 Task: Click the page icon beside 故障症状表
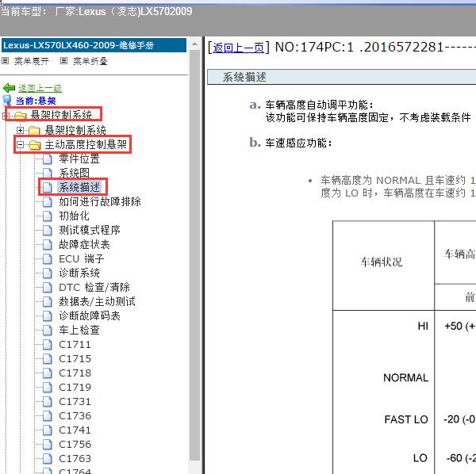pos(48,244)
